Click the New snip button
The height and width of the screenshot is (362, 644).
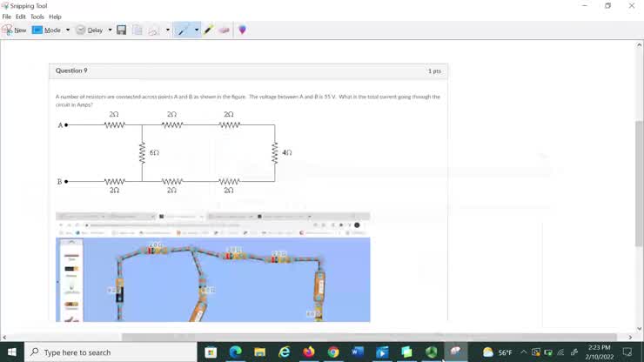(x=14, y=30)
